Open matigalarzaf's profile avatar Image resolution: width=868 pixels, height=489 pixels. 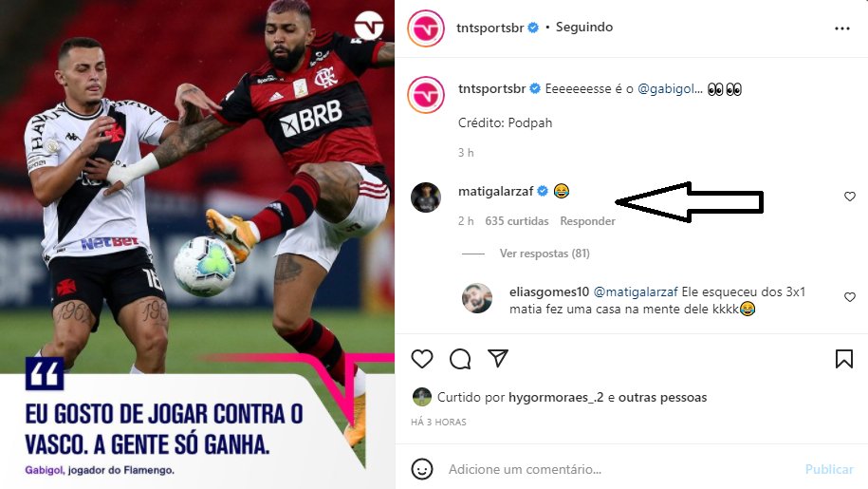pyautogui.click(x=426, y=197)
